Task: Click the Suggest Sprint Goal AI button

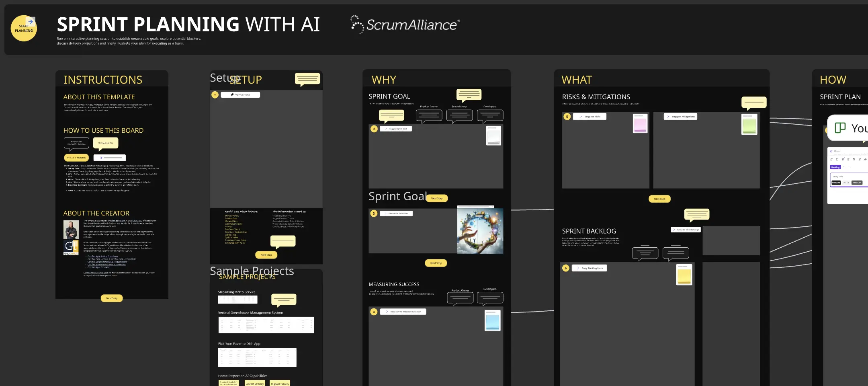Action: 396,129
